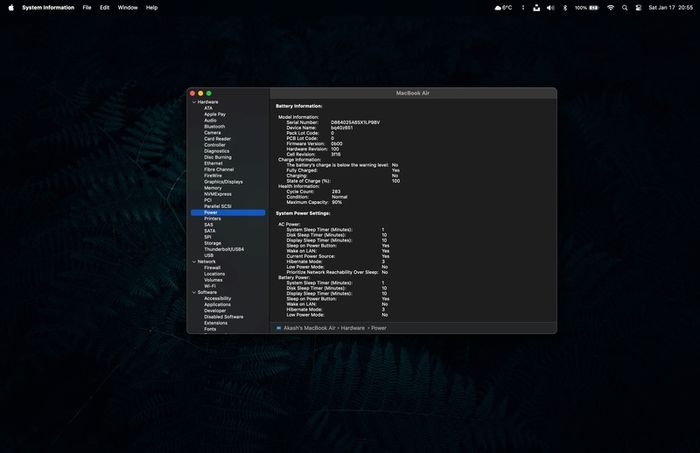The height and width of the screenshot is (453, 700).
Task: Select Developer under Software
Action: [x=215, y=311]
